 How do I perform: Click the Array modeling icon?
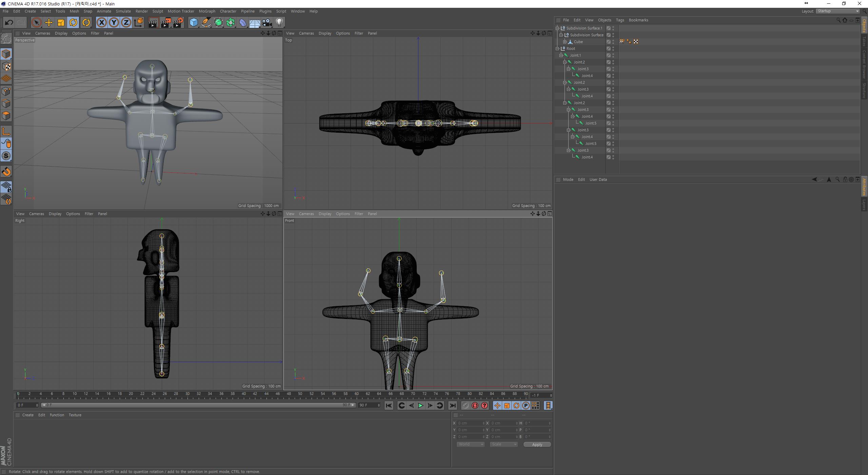pyautogui.click(x=231, y=23)
